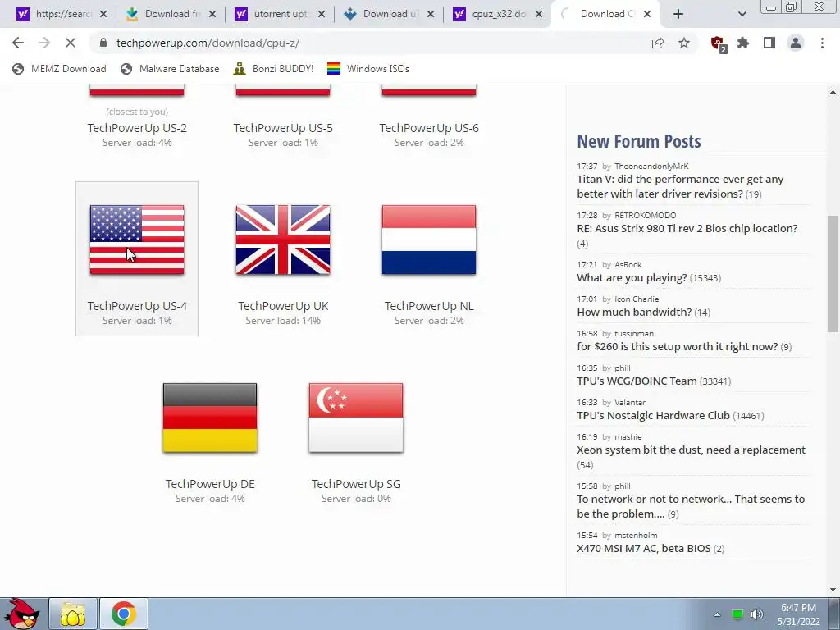Open 'RE: Asus Strix 980 Ti' forum post
Viewport: 840px width, 630px height.
[687, 229]
